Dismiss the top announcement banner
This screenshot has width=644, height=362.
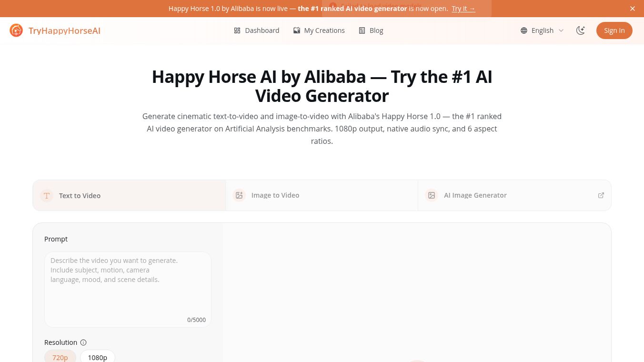[633, 9]
